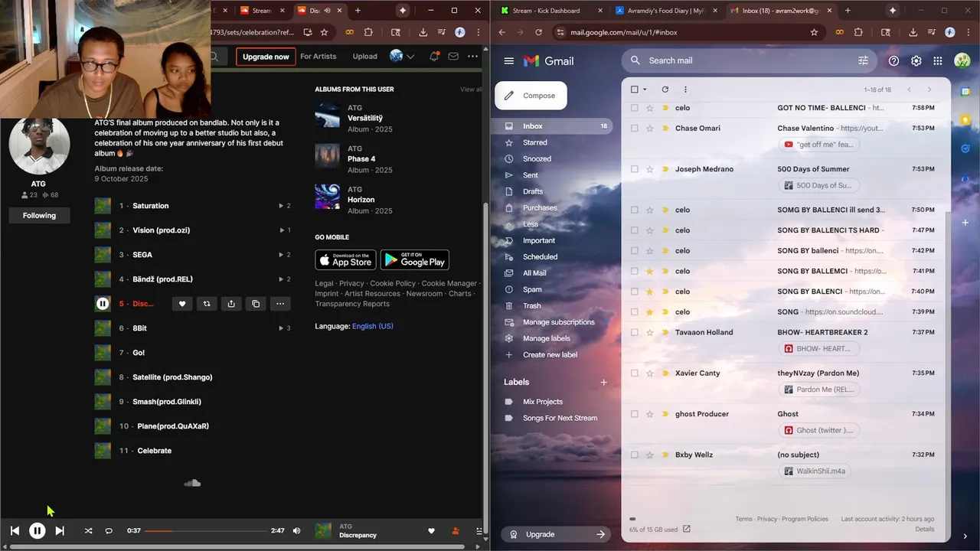Image resolution: width=980 pixels, height=551 pixels.
Task: Mute the SoundCloud volume icon
Action: [x=296, y=530]
